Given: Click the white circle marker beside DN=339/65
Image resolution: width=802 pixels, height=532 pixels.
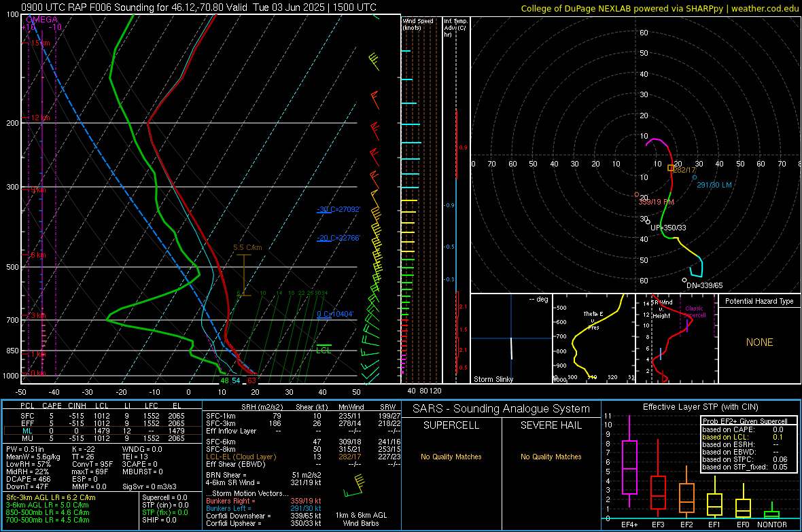Looking at the screenshot, I should 684,280.
